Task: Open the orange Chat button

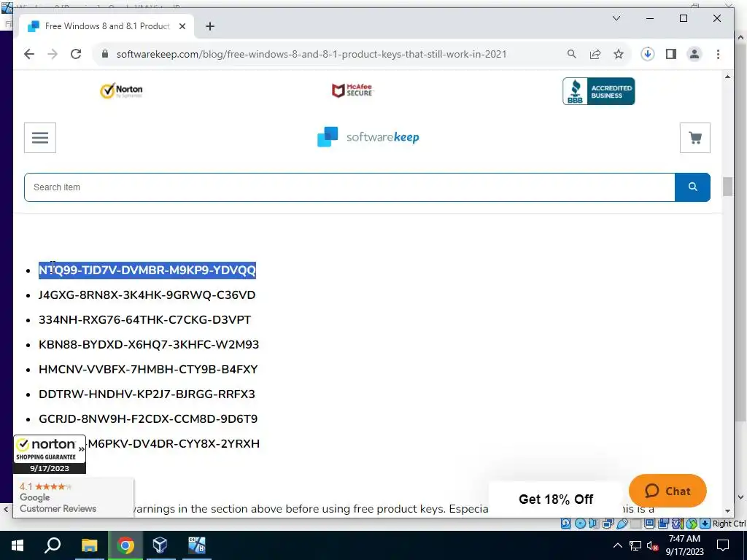Action: click(x=667, y=491)
